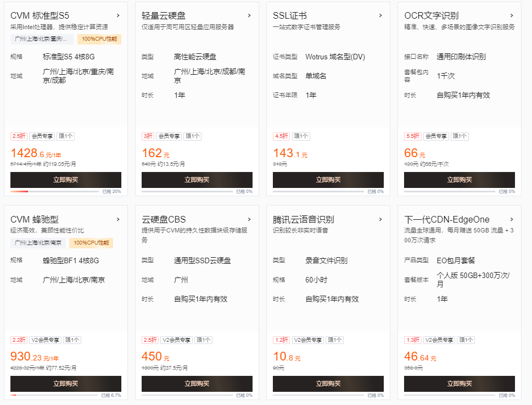The image size is (532, 405).
Task: Click 立即购买 under 云硬盘CBS 450元
Action: (x=197, y=384)
